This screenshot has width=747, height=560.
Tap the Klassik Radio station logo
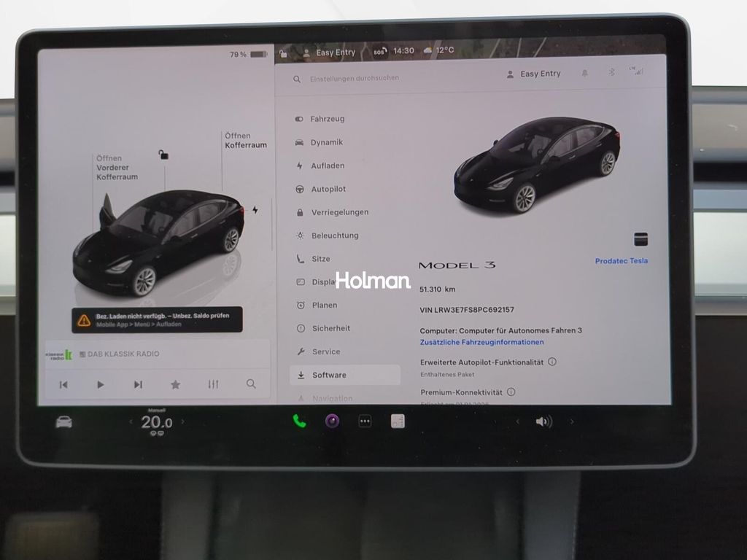pos(59,355)
